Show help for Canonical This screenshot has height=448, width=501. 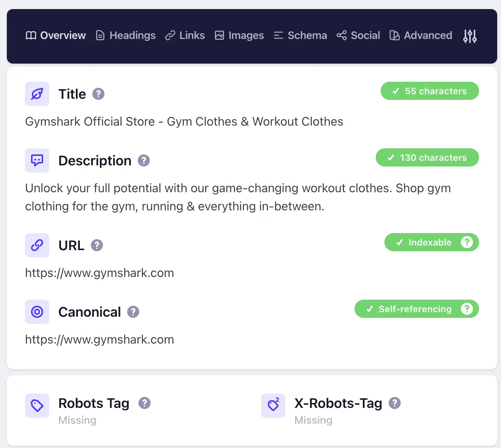[x=133, y=312]
